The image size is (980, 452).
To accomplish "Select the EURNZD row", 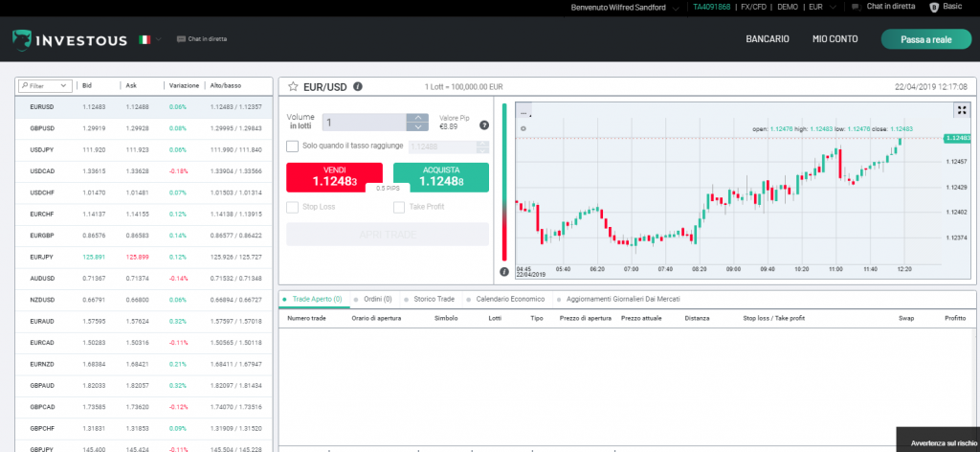I will [144, 364].
